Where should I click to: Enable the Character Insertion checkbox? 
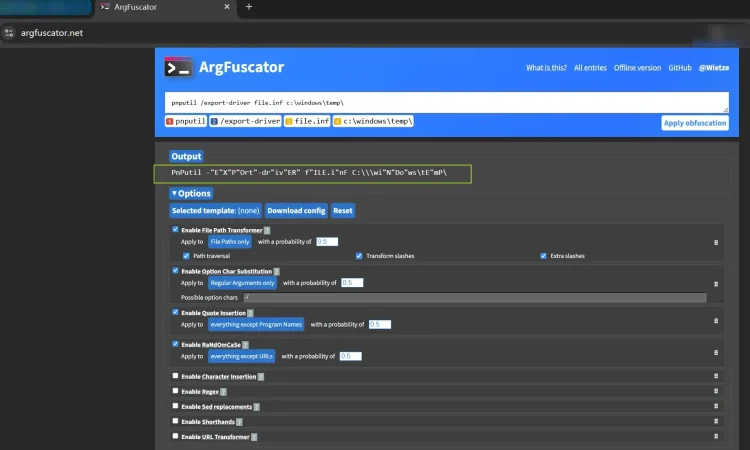(175, 375)
